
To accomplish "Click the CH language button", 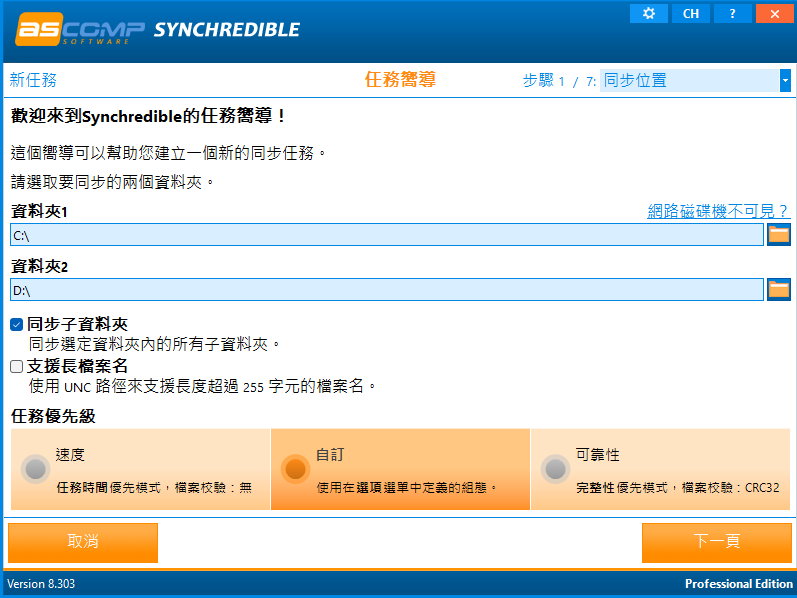I will (x=691, y=14).
